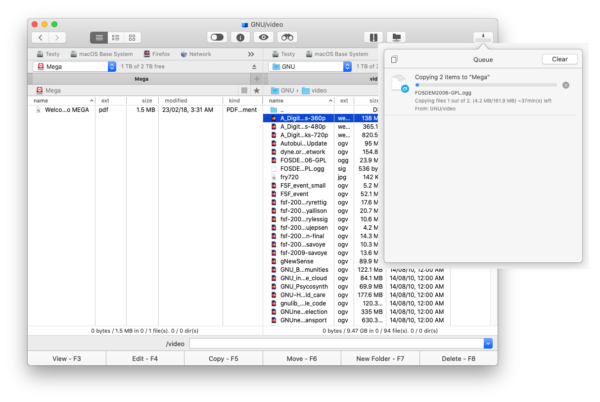Expand the command line history dropdown
The width and height of the screenshot is (600, 402).
[487, 343]
